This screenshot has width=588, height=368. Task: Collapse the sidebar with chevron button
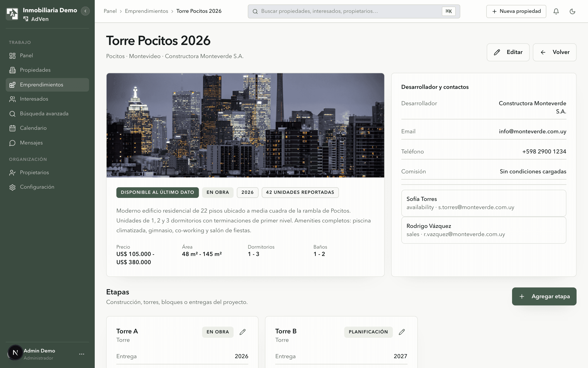pos(85,11)
